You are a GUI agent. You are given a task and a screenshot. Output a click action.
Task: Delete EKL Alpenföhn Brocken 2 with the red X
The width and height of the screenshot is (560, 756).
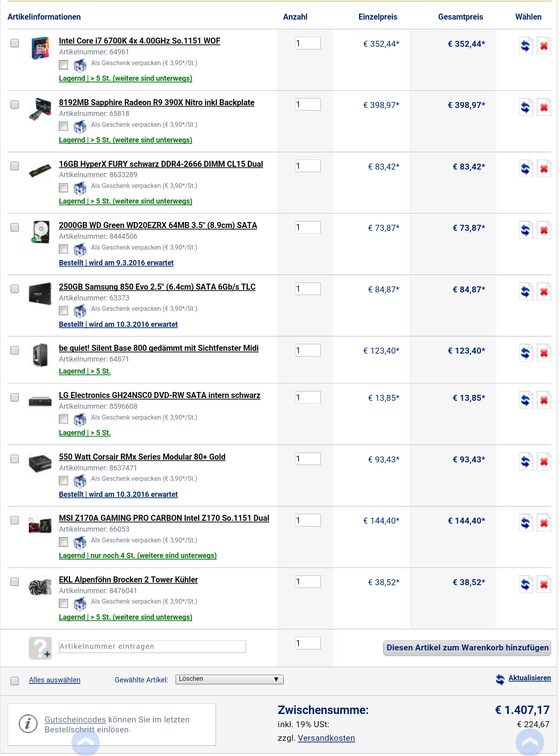pos(544,584)
